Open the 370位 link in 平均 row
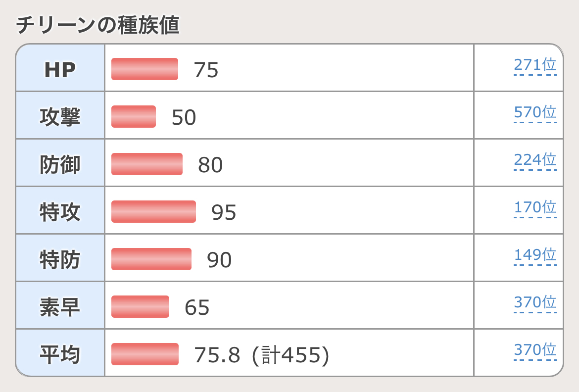 click(535, 350)
